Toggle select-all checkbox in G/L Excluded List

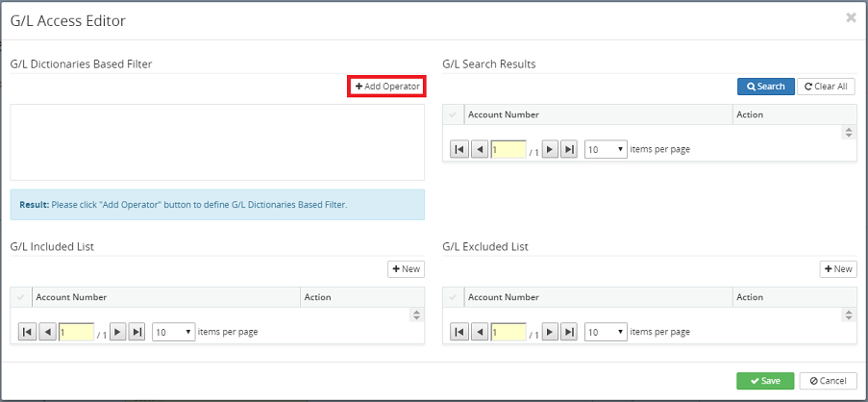tap(453, 297)
